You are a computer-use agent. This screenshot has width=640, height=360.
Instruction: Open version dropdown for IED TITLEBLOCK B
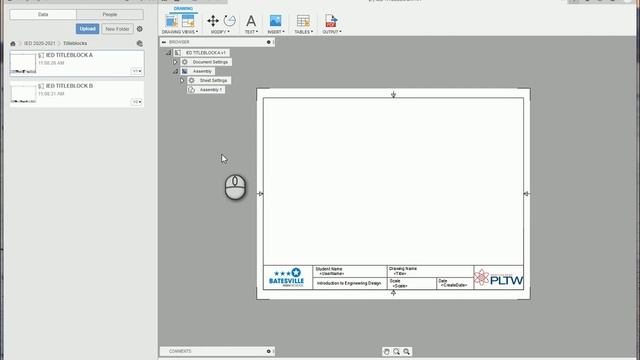pyautogui.click(x=137, y=102)
